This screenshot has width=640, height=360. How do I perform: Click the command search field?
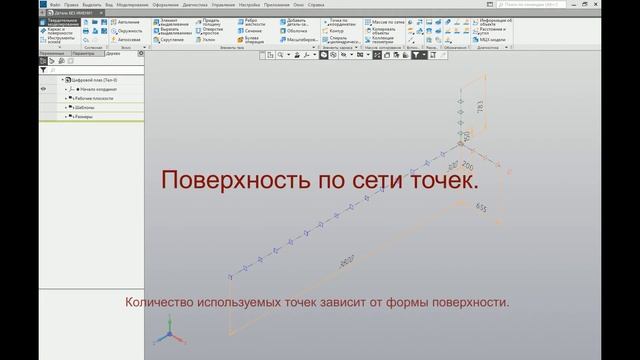coord(531,4)
